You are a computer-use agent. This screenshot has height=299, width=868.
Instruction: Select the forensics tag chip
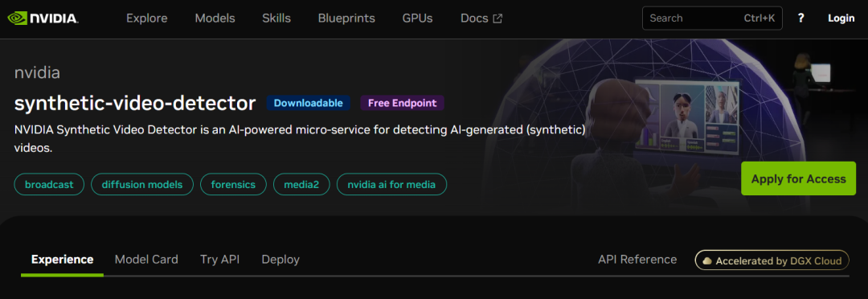click(233, 184)
